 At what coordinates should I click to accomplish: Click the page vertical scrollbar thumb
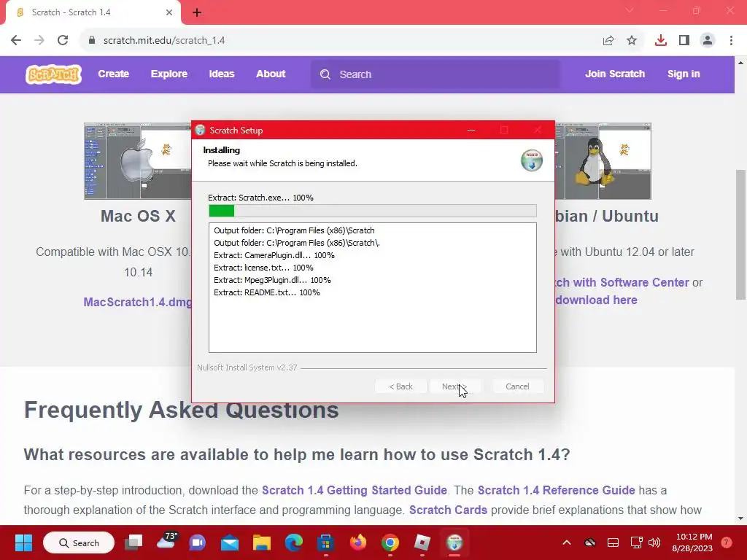click(x=740, y=234)
